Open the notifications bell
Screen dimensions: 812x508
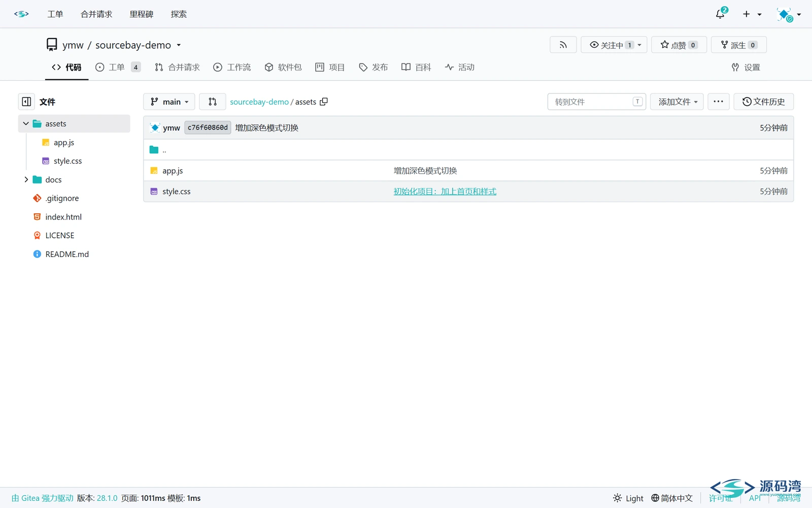coord(721,14)
